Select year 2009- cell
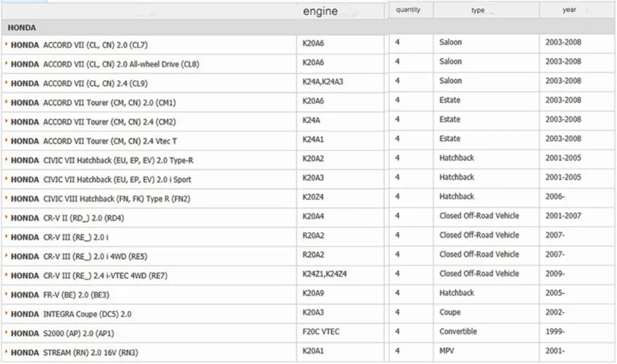Image resolution: width=617 pixels, height=364 pixels. [555, 274]
